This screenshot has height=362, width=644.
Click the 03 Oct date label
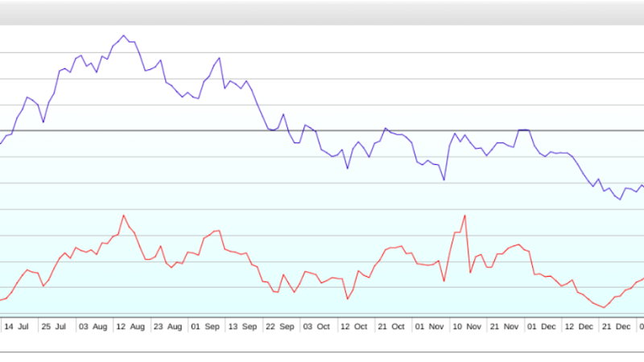(x=316, y=327)
